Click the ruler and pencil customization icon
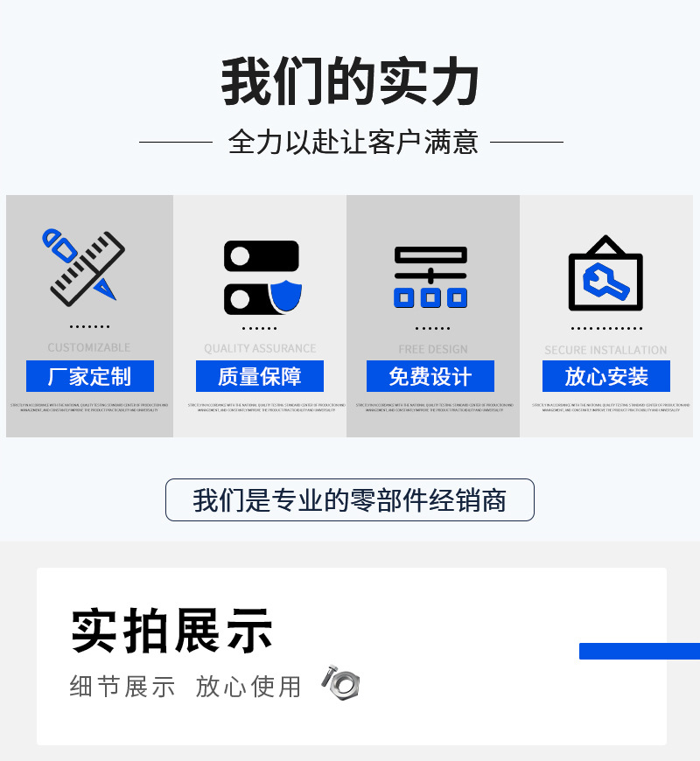 point(83,268)
